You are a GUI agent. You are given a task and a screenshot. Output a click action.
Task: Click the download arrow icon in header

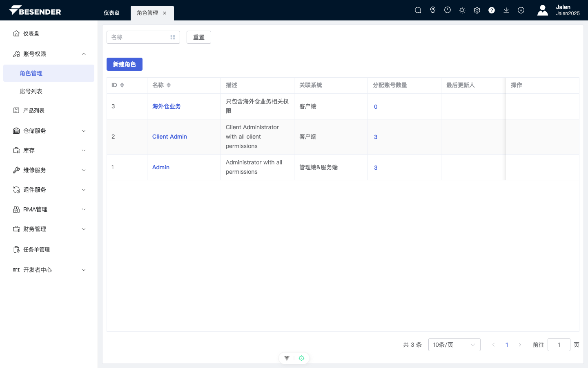click(x=506, y=10)
